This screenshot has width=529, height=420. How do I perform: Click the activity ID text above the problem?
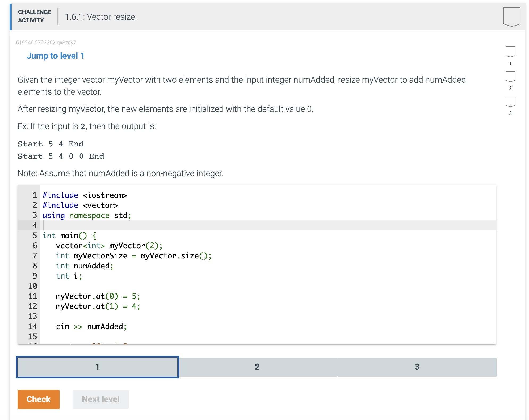pos(46,43)
